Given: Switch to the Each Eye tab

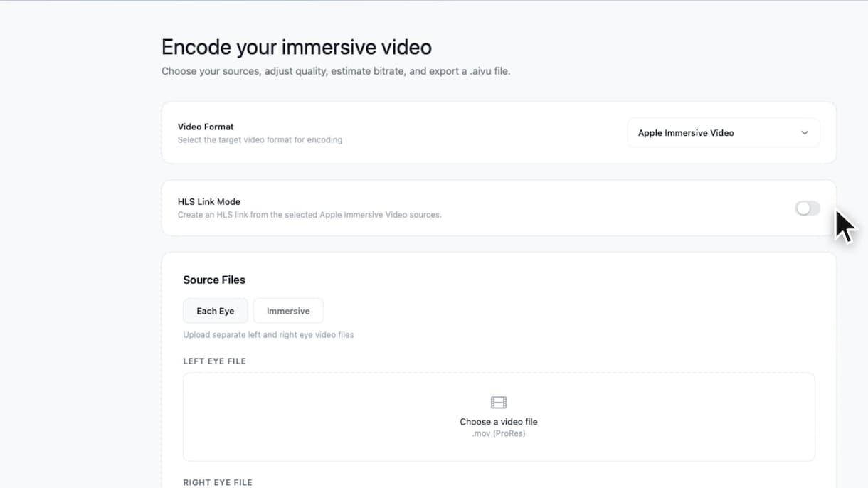Looking at the screenshot, I should pos(216,311).
